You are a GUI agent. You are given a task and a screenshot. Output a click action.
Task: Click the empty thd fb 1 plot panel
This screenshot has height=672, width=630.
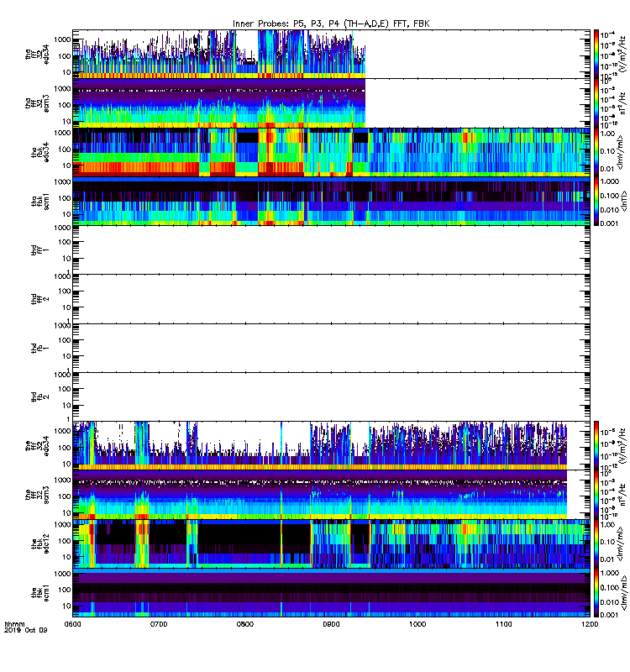[331, 348]
